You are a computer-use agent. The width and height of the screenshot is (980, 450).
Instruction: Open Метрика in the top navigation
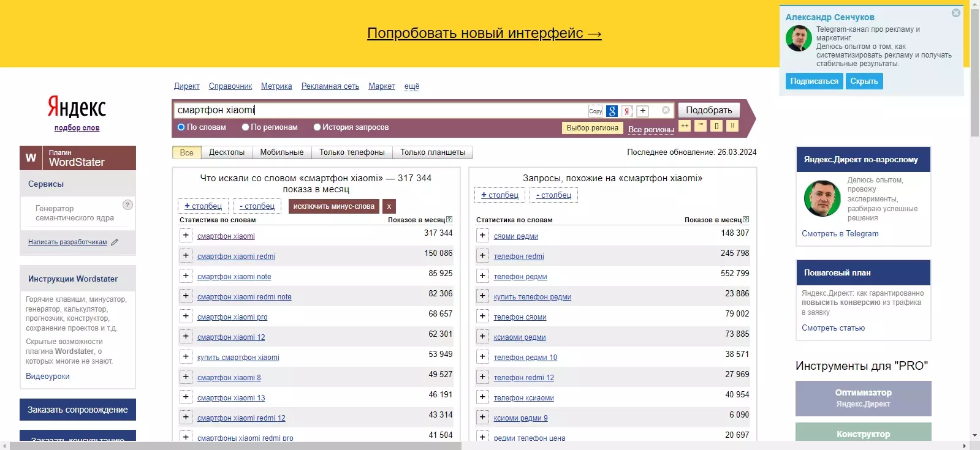click(276, 86)
